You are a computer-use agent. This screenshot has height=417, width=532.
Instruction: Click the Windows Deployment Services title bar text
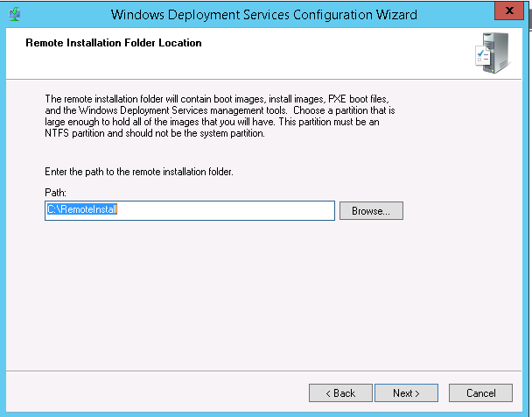264,15
